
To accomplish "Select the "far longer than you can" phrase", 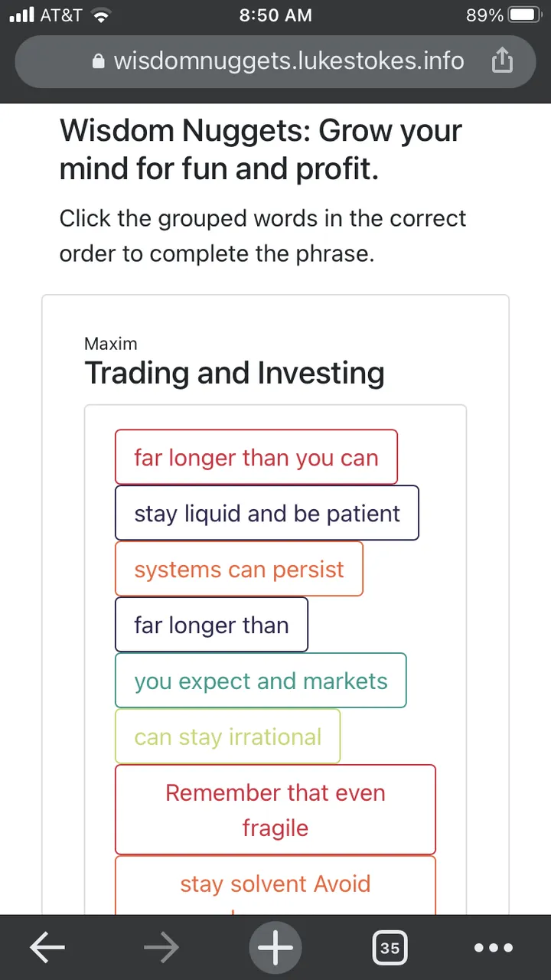I will pyautogui.click(x=256, y=457).
